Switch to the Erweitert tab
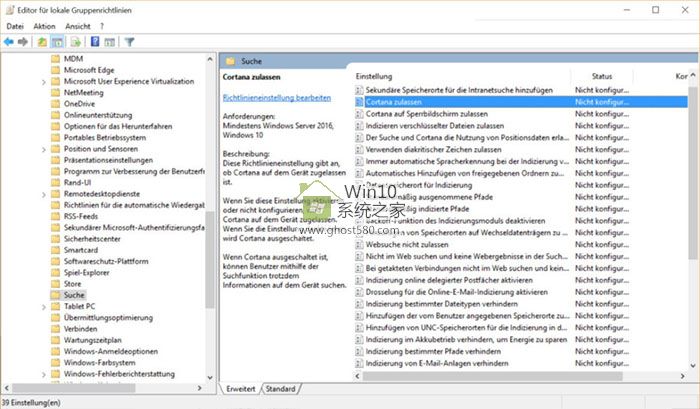 tap(241, 389)
